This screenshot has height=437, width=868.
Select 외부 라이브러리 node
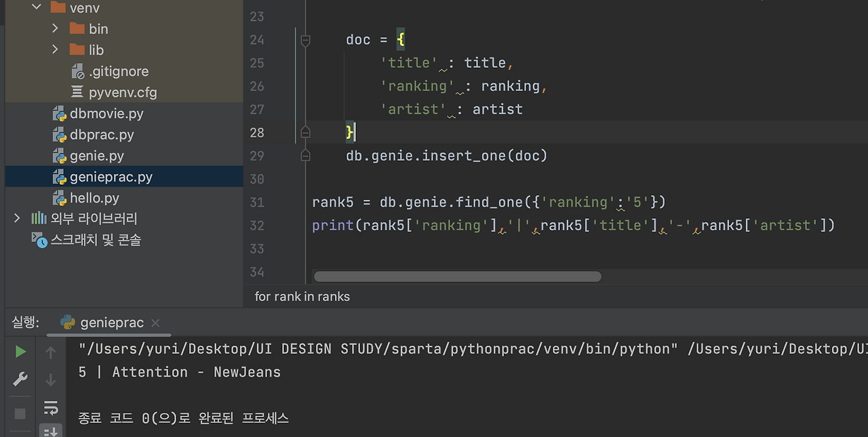pos(94,218)
